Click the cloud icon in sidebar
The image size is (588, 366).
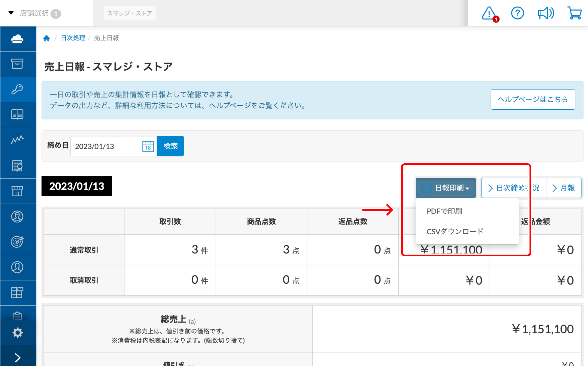click(x=17, y=39)
